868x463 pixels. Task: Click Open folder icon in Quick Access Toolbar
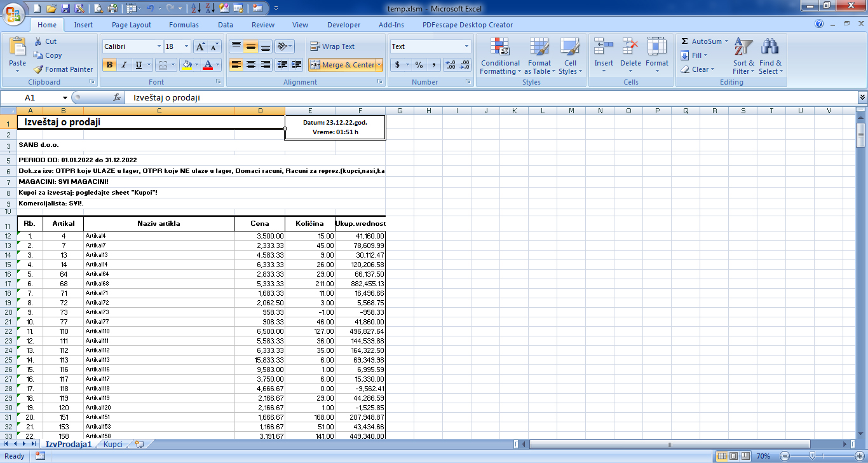51,8
